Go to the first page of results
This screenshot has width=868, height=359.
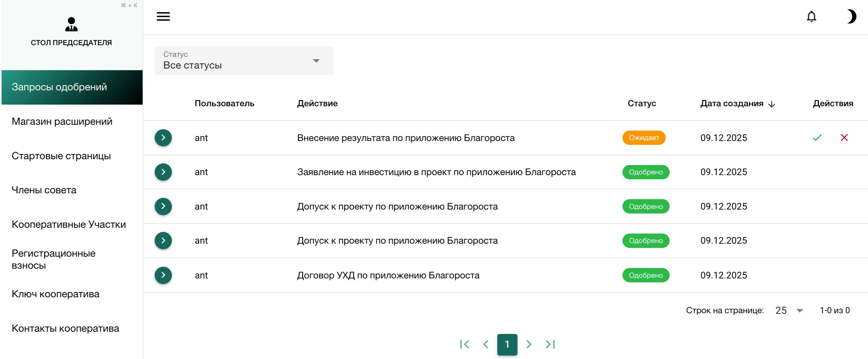point(465,344)
